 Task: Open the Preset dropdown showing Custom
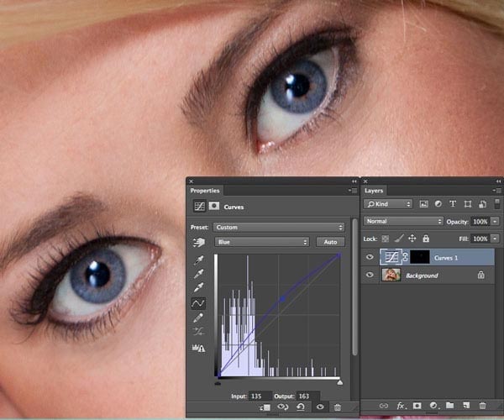(279, 227)
